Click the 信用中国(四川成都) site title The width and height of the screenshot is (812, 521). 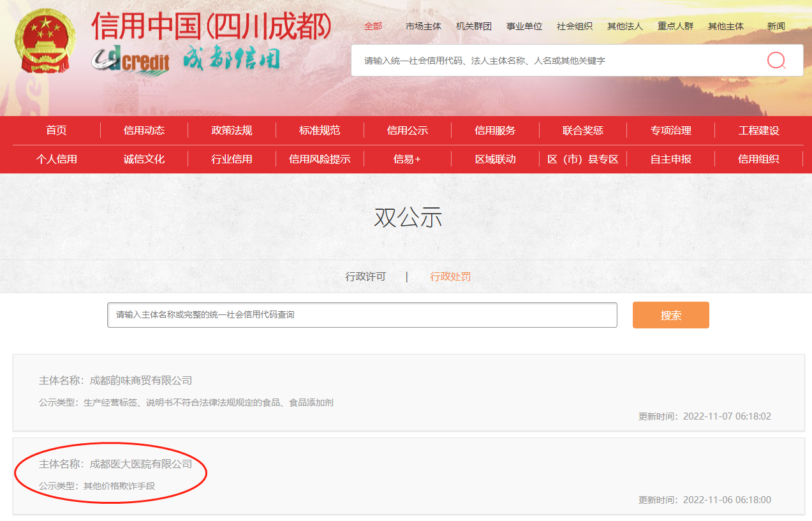pos(212,26)
